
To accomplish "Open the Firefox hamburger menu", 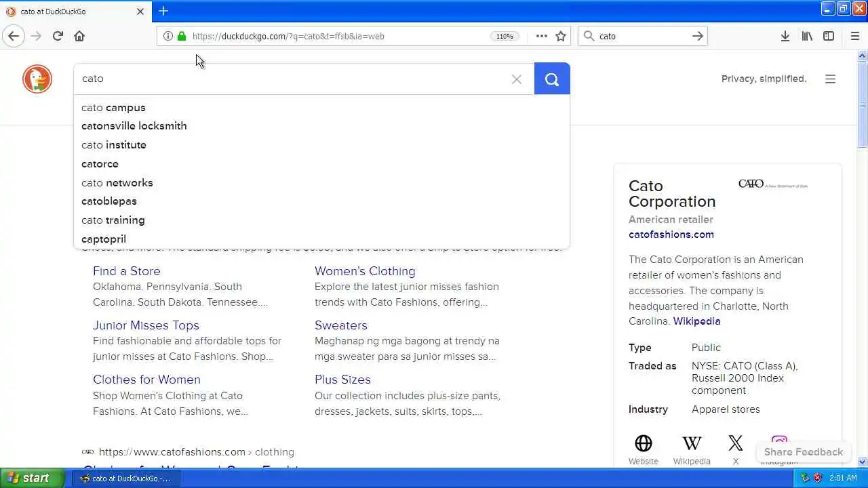I will tap(854, 36).
